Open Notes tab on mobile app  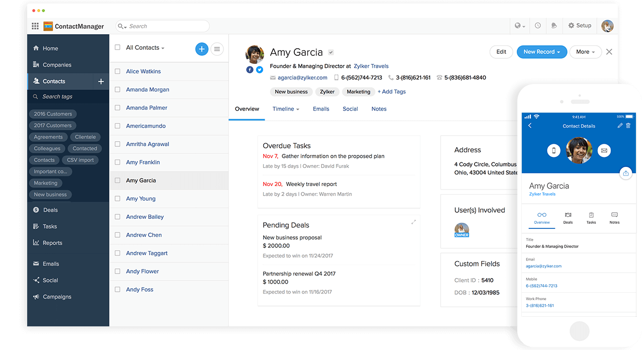point(614,218)
